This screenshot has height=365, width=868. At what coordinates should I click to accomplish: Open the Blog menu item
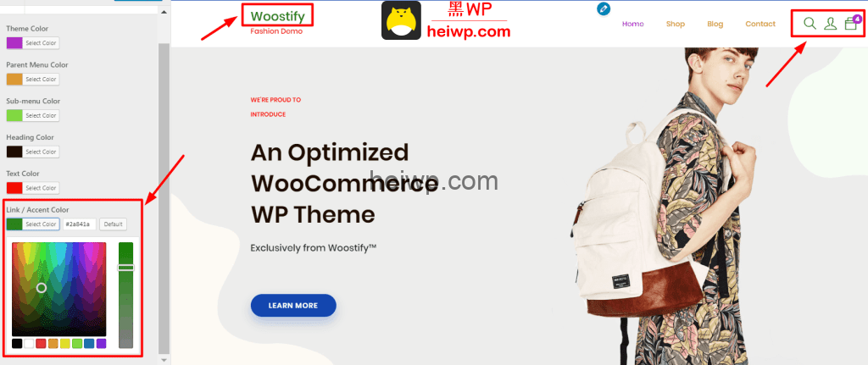click(715, 24)
